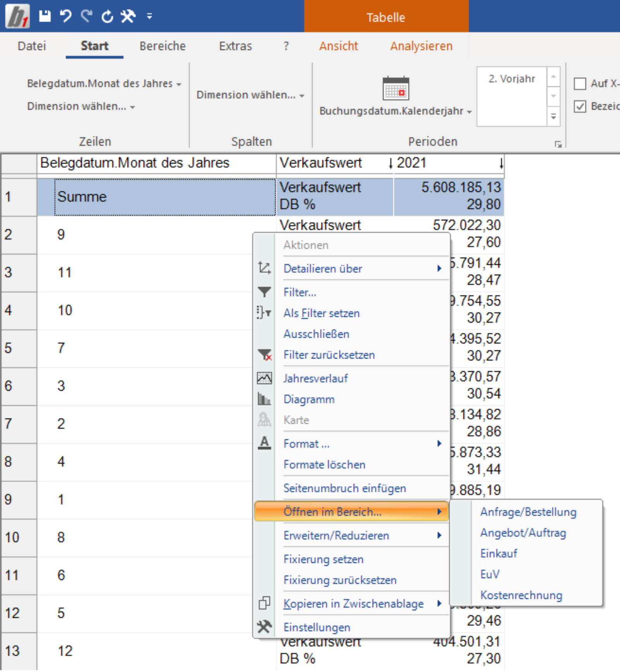Open the Ansicht tab
Screen dimensions: 620x672
coord(339,46)
